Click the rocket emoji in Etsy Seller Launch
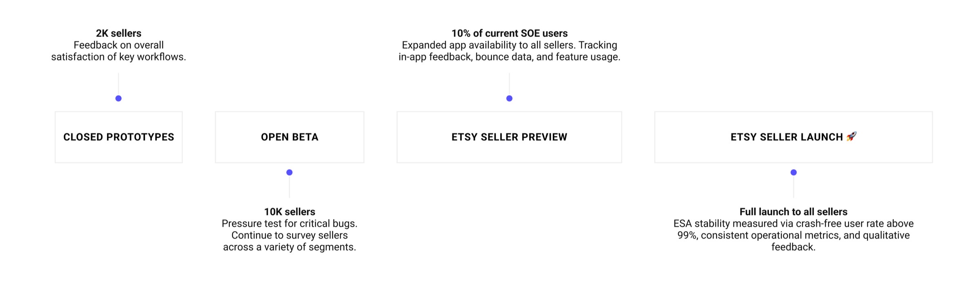The height and width of the screenshot is (281, 980). tap(851, 136)
